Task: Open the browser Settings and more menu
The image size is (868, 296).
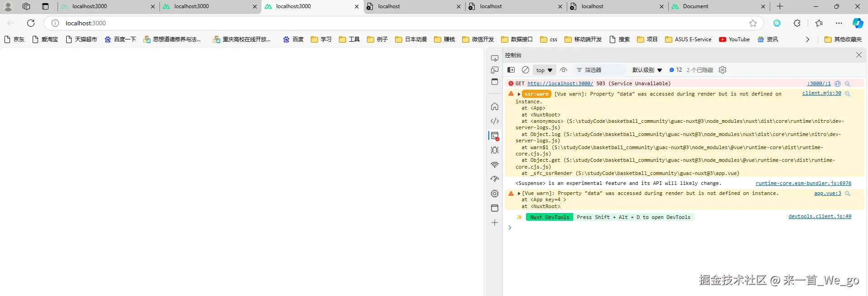Action: 839,23
